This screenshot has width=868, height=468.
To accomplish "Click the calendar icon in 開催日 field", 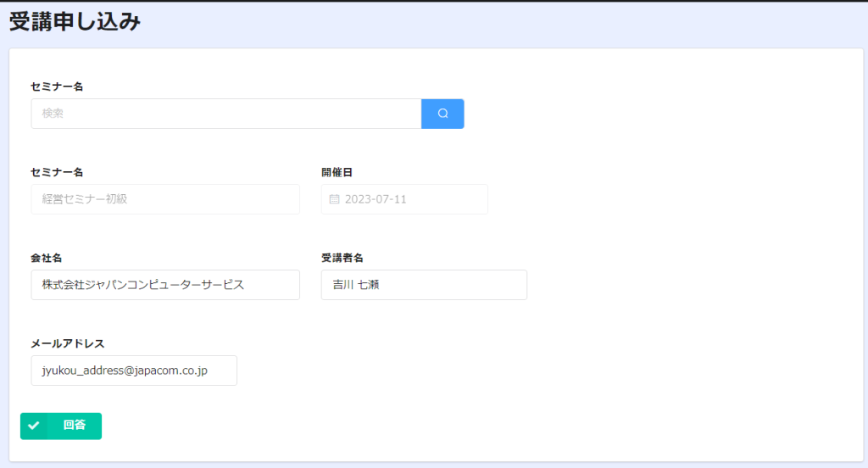I will tap(334, 199).
